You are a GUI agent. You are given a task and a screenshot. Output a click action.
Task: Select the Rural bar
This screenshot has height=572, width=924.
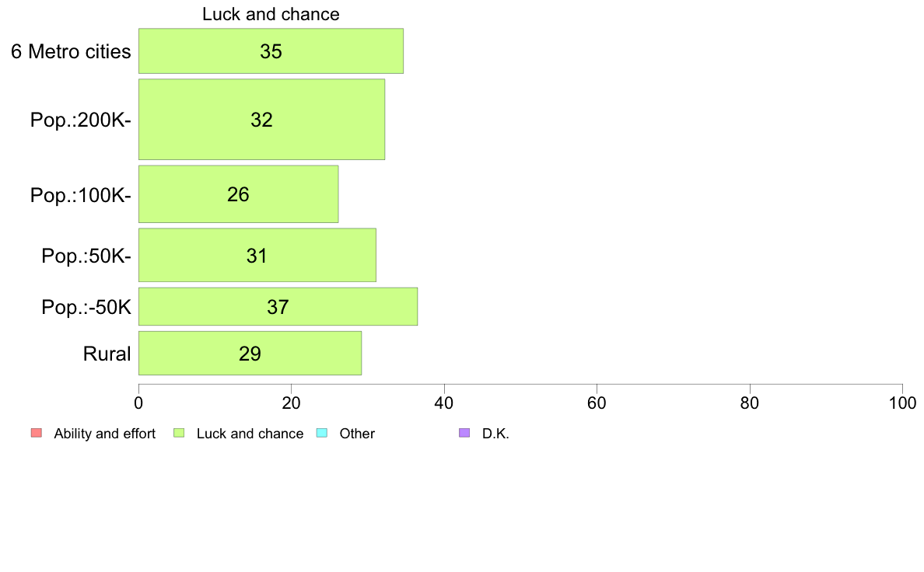click(250, 354)
